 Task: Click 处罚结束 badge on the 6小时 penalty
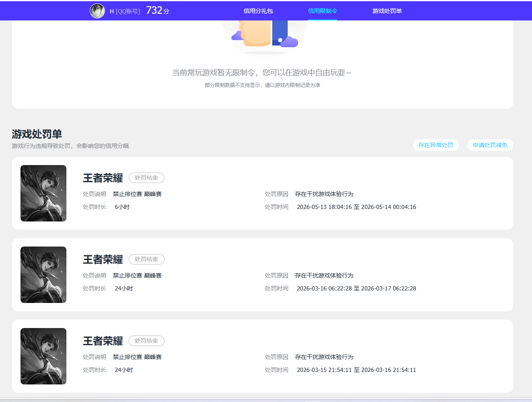click(147, 178)
